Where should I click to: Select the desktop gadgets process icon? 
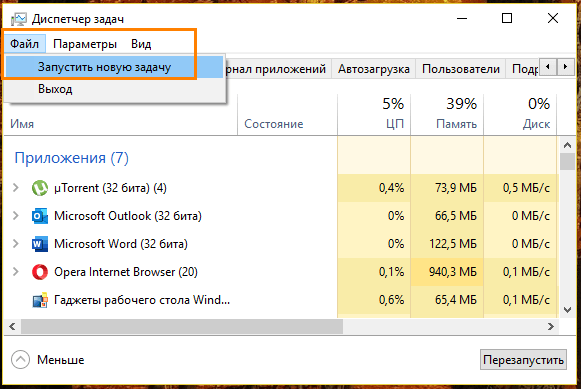point(40,300)
